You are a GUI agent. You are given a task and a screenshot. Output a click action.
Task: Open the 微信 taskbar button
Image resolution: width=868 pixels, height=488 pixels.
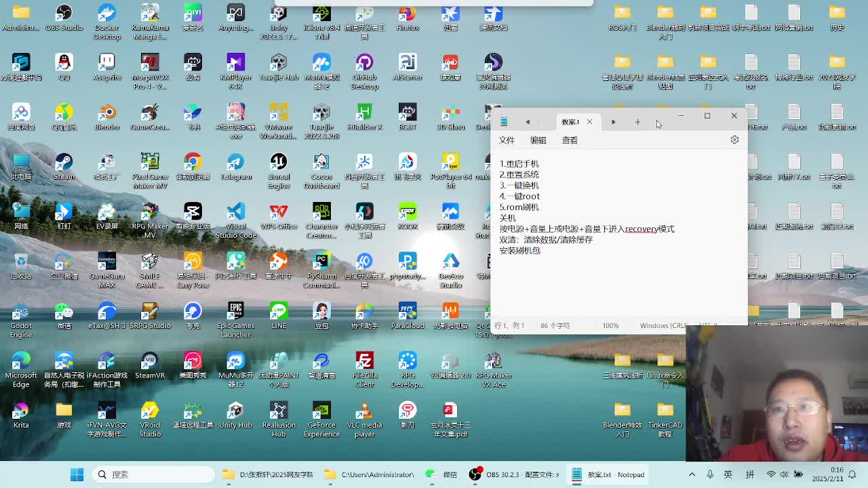442,474
